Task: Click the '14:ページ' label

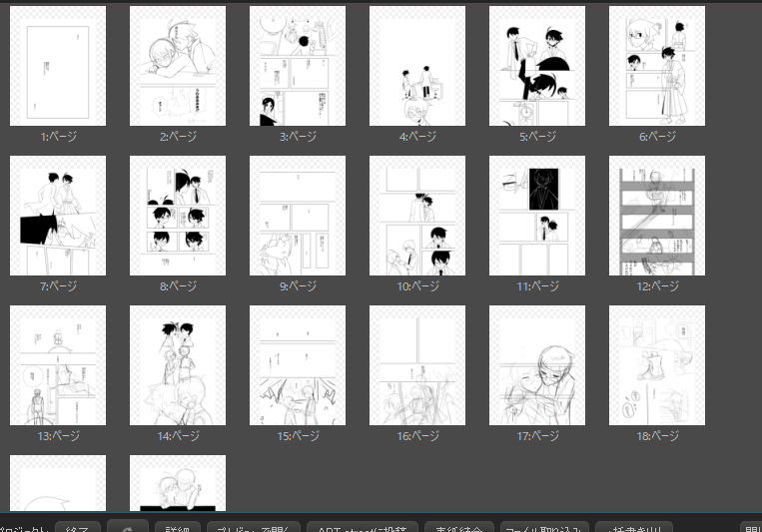Action: coord(179,436)
